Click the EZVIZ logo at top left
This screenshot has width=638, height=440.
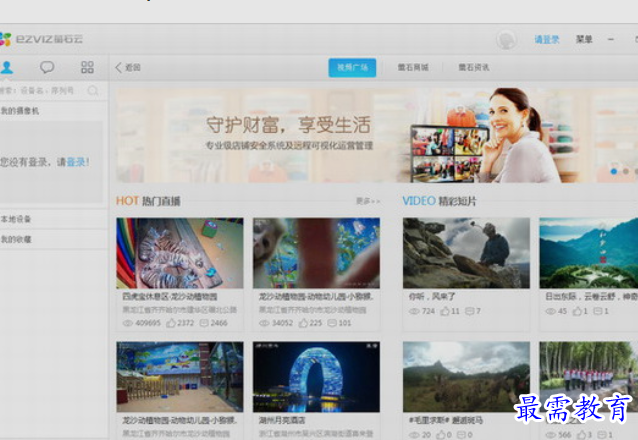42,39
